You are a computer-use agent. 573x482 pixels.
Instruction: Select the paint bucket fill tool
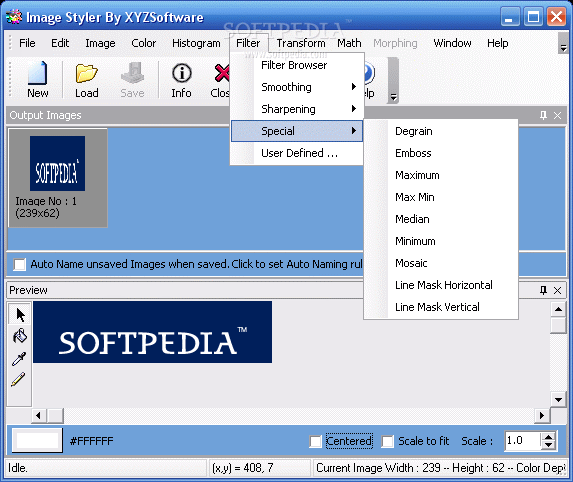[20, 336]
